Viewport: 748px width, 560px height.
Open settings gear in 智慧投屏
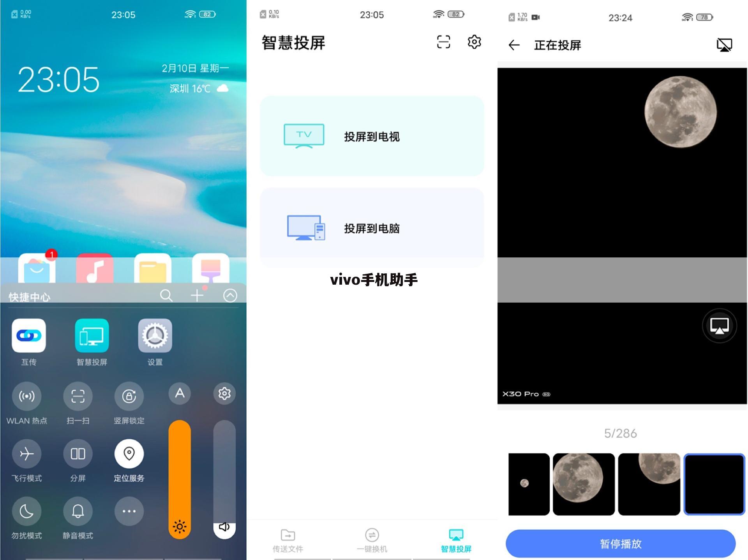(x=475, y=44)
